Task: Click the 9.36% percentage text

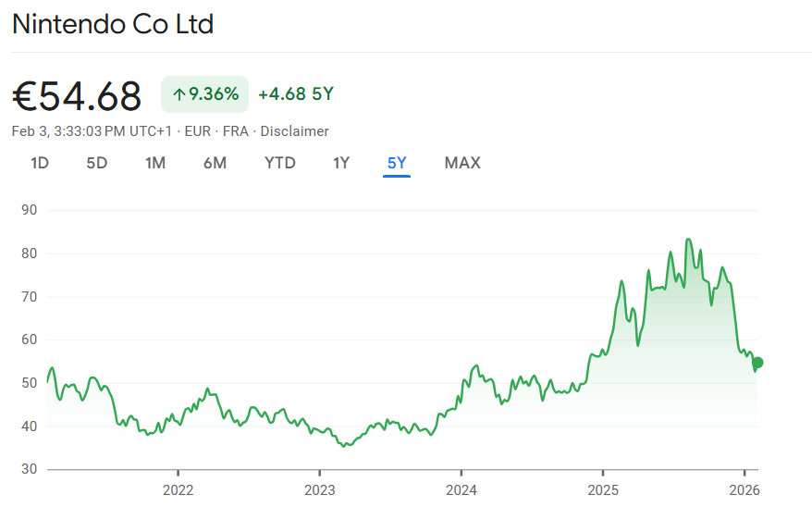Action: click(214, 94)
